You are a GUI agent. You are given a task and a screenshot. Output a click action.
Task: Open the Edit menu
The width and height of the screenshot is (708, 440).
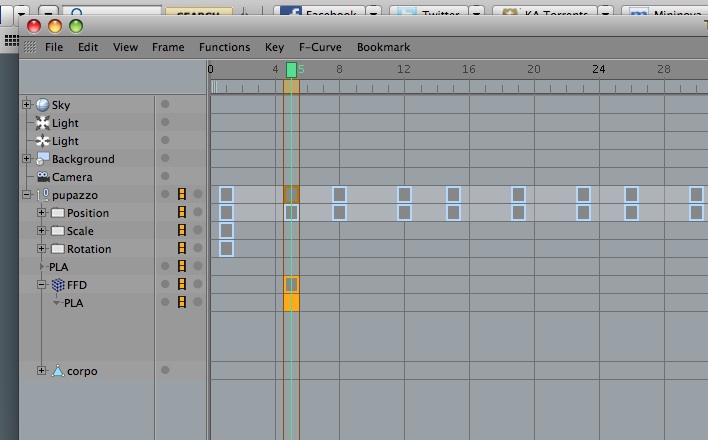tap(88, 47)
